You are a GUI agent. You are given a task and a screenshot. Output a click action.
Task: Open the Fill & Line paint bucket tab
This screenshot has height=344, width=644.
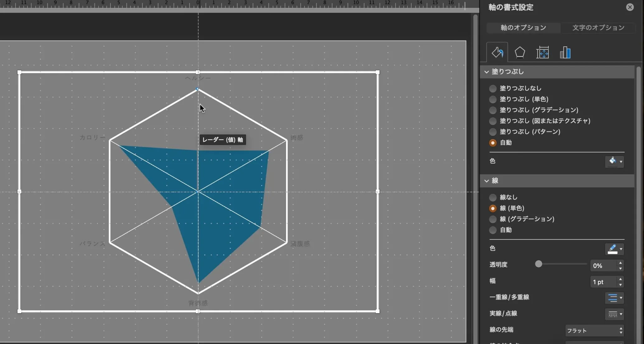(x=497, y=53)
